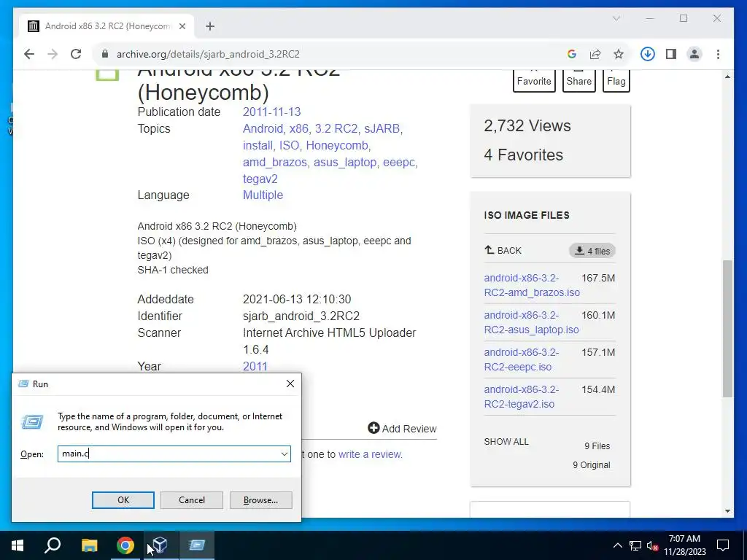Open the sJARB topic link
This screenshot has height=560, width=747.
382,128
